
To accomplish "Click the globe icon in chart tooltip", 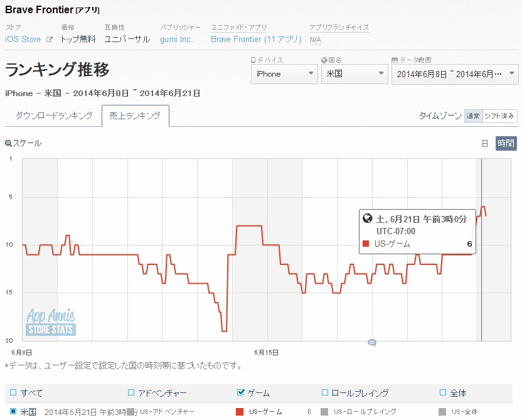I will point(368,218).
